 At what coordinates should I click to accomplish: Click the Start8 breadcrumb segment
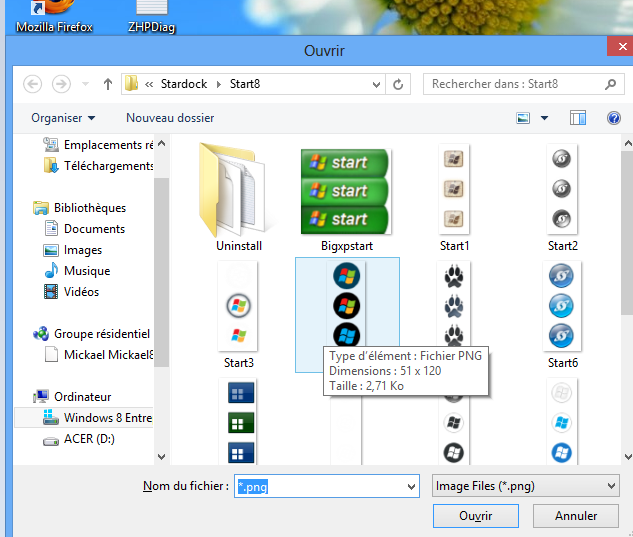(x=245, y=84)
